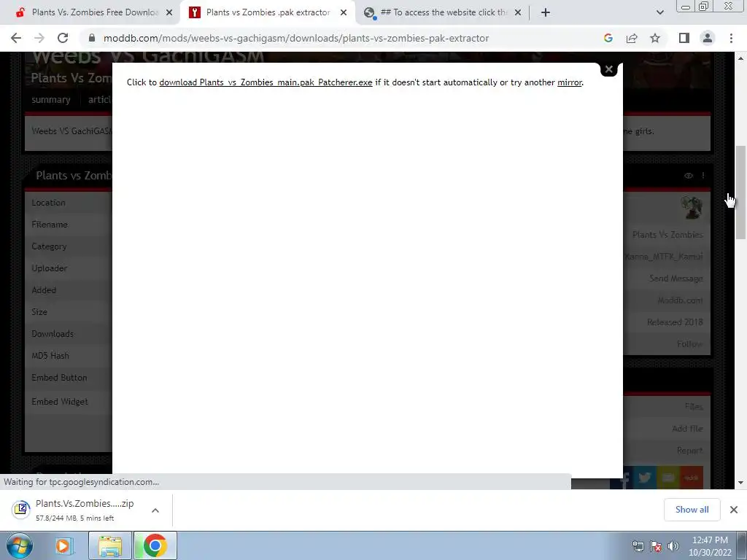Open the summary tab behind popup
The height and width of the screenshot is (560, 747).
[x=51, y=99]
